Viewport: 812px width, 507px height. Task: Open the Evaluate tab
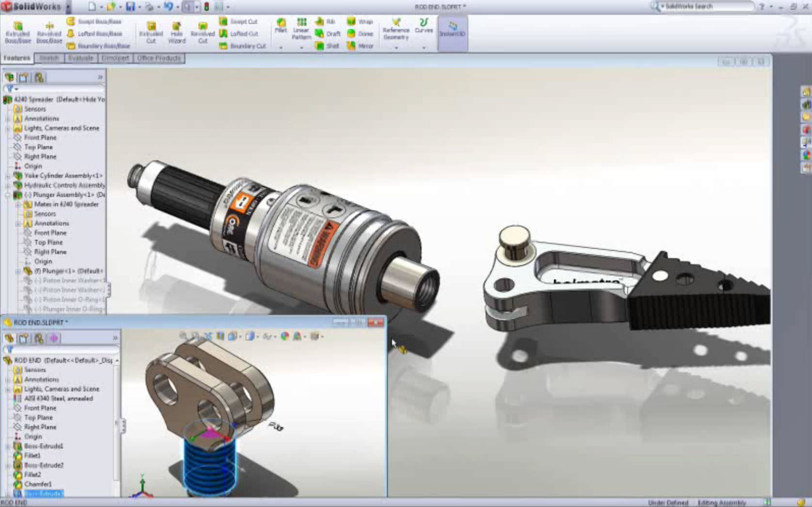pos(80,58)
